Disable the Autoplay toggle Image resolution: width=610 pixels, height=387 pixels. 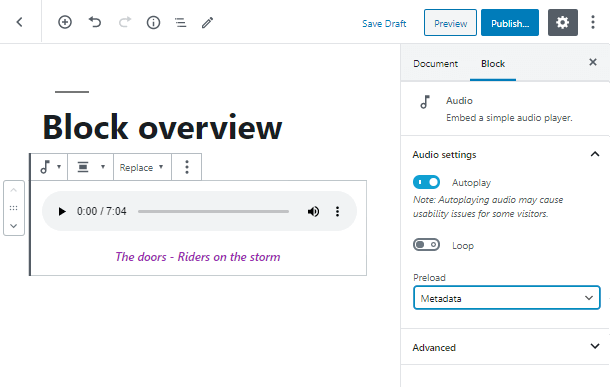[426, 182]
